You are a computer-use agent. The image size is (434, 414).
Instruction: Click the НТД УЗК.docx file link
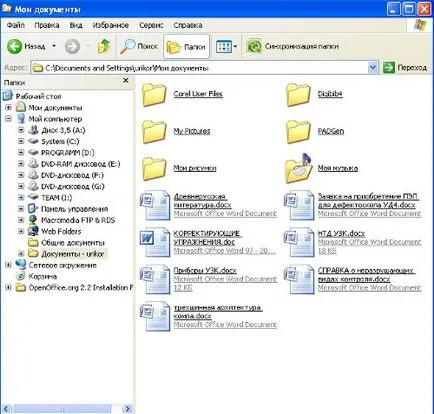tap(341, 233)
